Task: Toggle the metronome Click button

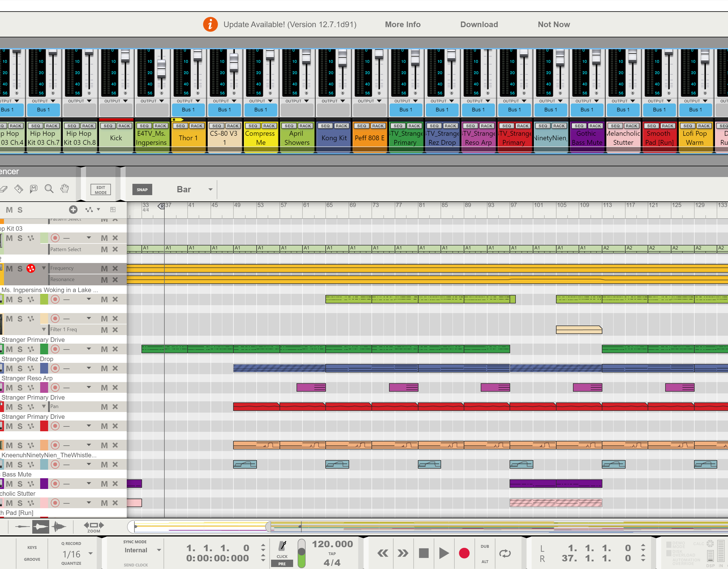Action: click(x=282, y=547)
